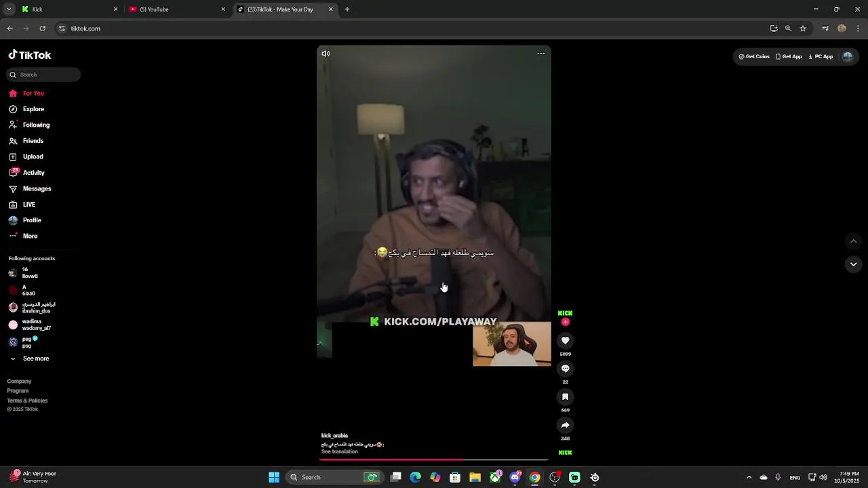Open the LIVE section
The width and height of the screenshot is (868, 488).
[x=22, y=205]
